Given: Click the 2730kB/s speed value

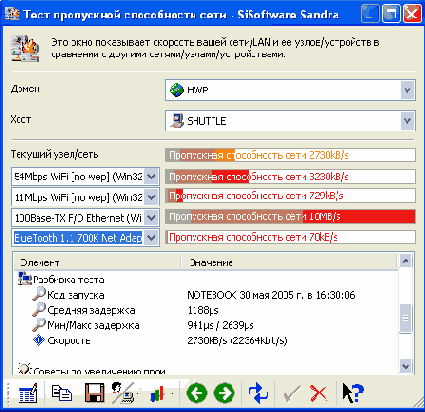Looking at the screenshot, I should pyautogui.click(x=237, y=340).
